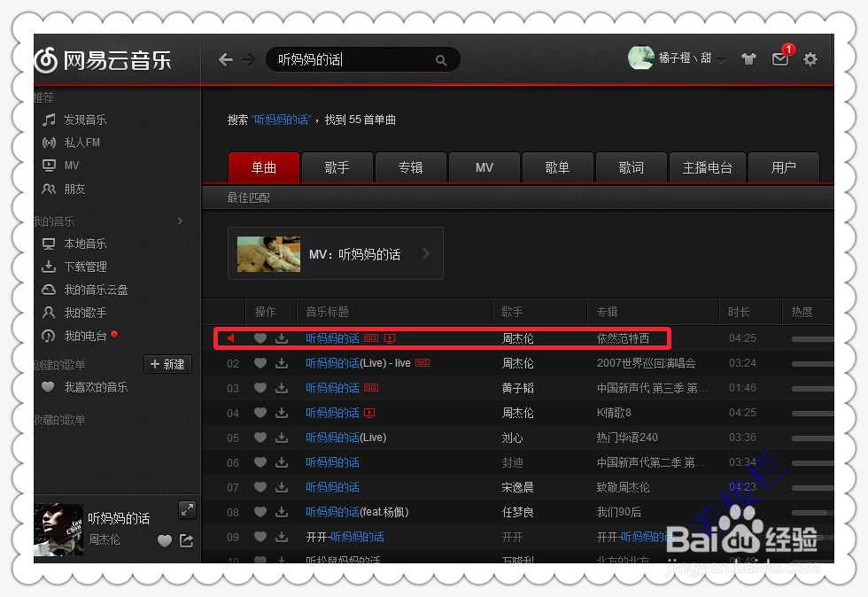Download song 04 from K情歌8
Screen dimensions: 868x597
[x=282, y=413]
